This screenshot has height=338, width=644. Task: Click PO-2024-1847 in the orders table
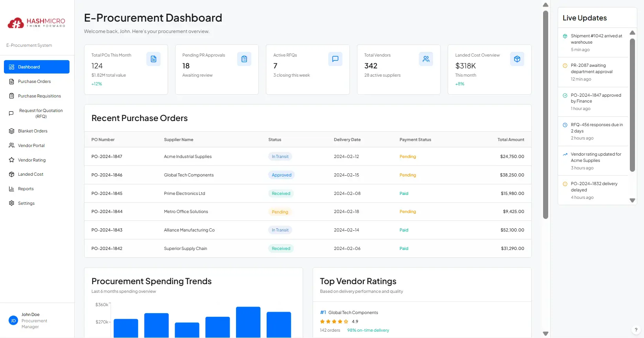click(x=107, y=156)
